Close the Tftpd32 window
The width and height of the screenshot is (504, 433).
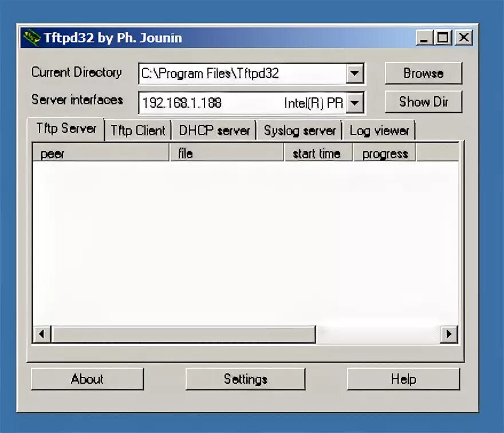[463, 38]
